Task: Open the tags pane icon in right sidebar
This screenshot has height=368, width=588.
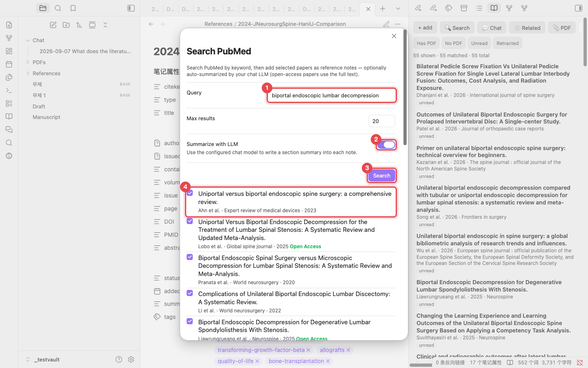Action: coord(448,8)
